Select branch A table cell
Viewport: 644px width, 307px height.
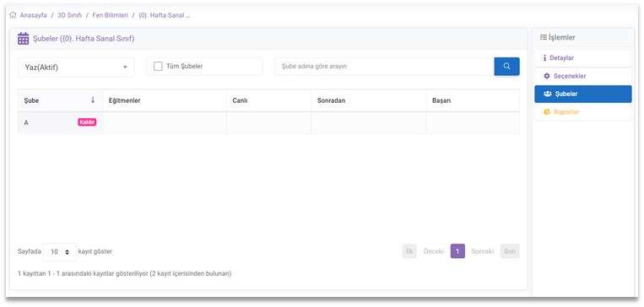pyautogui.click(x=61, y=123)
